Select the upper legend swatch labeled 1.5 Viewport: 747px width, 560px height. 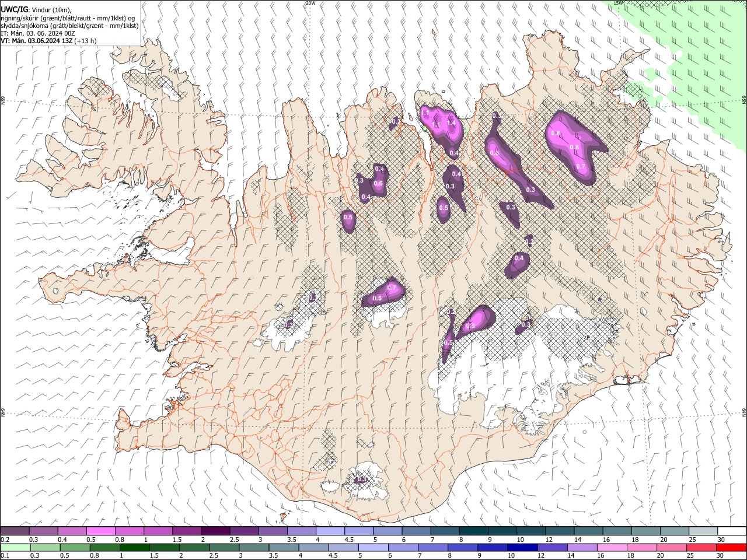click(x=187, y=531)
